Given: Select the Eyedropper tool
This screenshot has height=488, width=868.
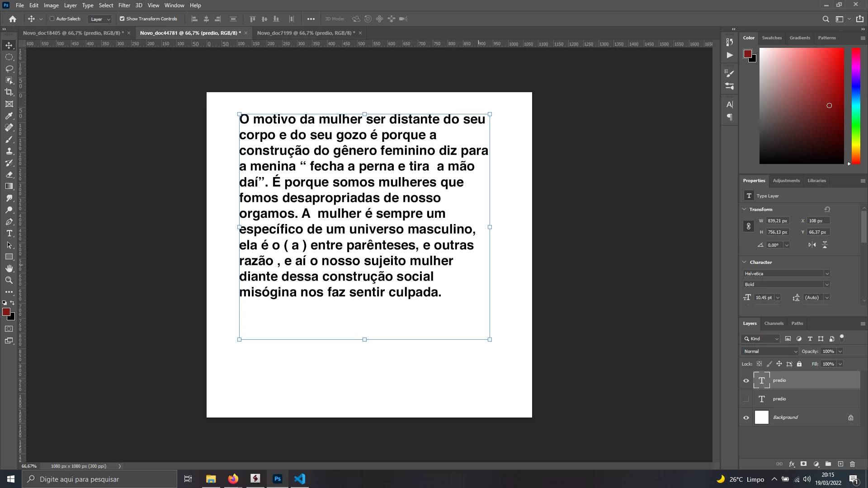Looking at the screenshot, I should (9, 116).
